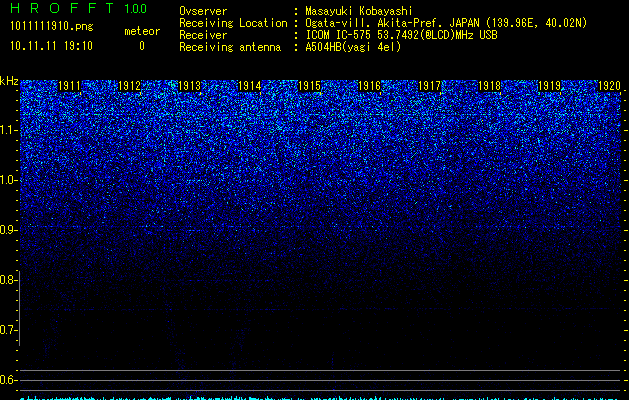Screen dimensions: 629x400
Task: Click the HROFFT 1.0.0 program title
Action: click(x=78, y=8)
